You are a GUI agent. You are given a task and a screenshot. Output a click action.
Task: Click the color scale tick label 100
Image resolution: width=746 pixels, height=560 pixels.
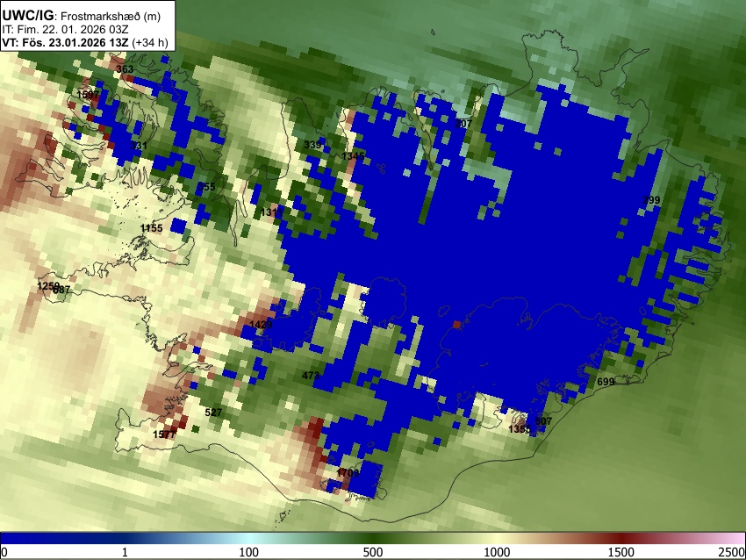tap(248, 552)
